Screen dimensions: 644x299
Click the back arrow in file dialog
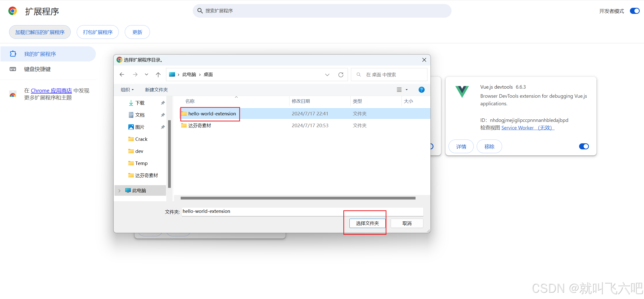(122, 75)
